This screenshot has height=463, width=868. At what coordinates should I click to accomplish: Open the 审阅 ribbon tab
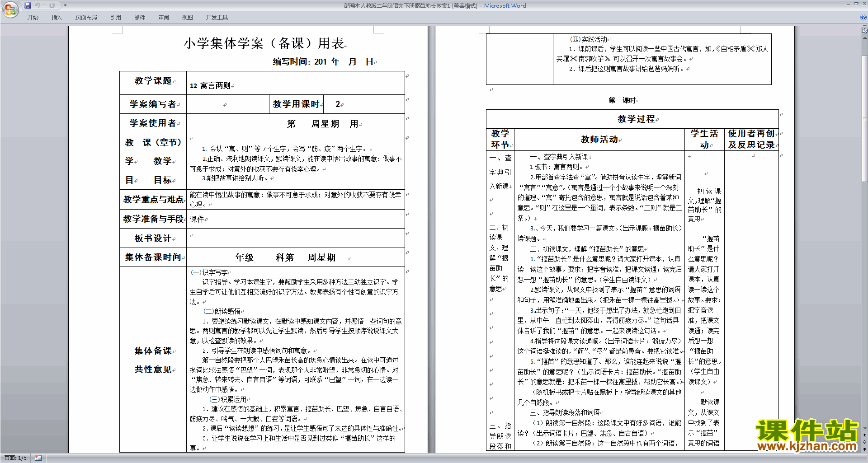164,18
